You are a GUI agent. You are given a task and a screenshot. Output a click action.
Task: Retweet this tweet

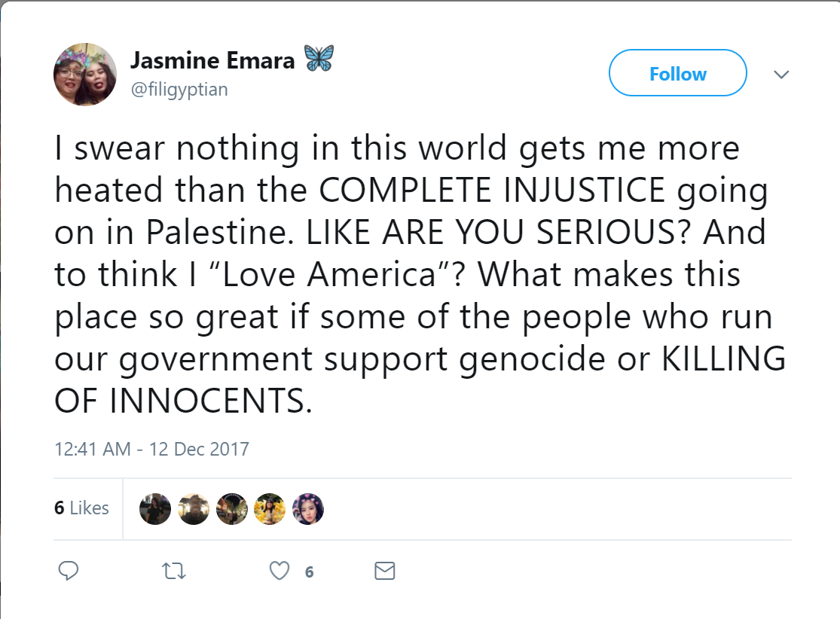[x=174, y=572]
